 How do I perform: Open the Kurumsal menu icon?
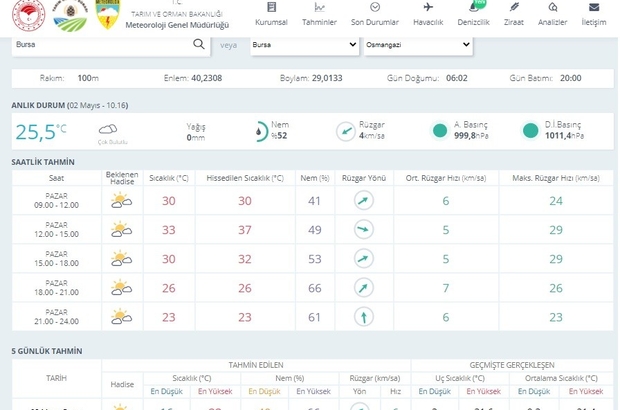(x=271, y=8)
